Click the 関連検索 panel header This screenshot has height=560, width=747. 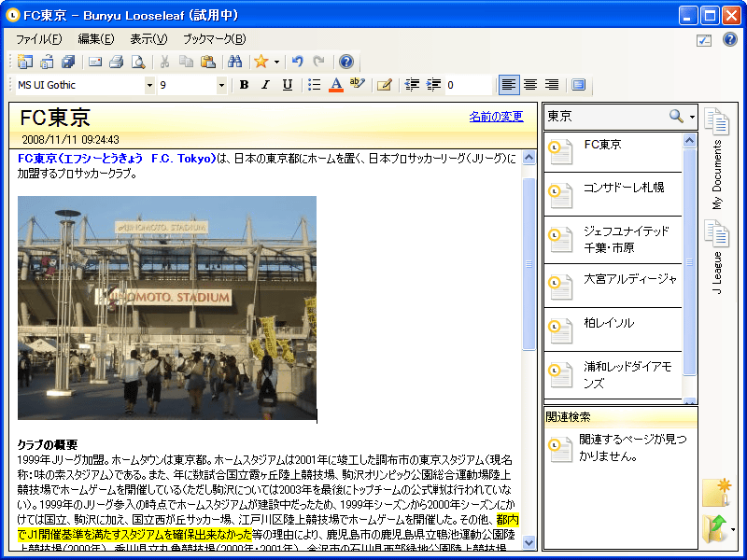click(x=620, y=417)
